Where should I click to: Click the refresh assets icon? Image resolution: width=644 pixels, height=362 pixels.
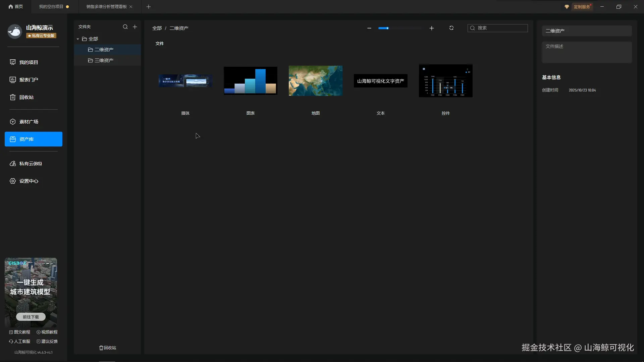(x=451, y=28)
